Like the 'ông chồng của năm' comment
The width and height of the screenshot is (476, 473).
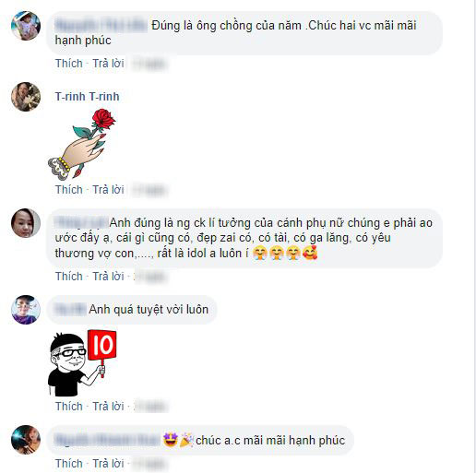[x=69, y=64]
